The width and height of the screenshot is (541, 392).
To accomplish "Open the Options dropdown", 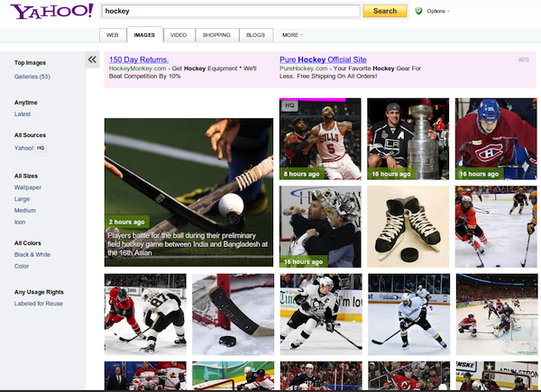I will (x=438, y=11).
